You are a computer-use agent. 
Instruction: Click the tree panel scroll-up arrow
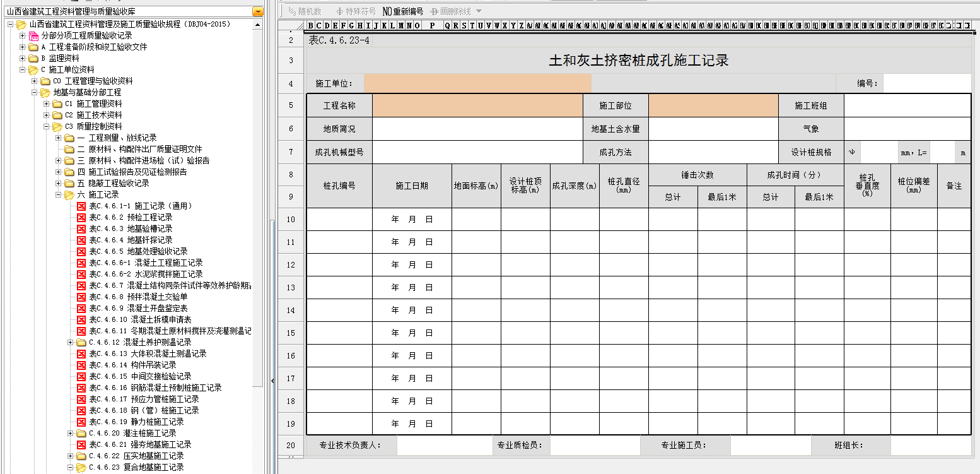(257, 25)
